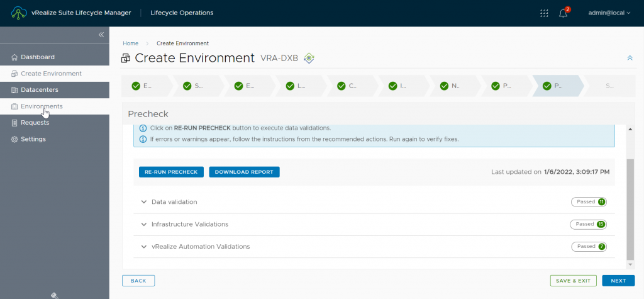Collapse the sidebar with the double chevron
The image size is (644, 299).
(101, 35)
